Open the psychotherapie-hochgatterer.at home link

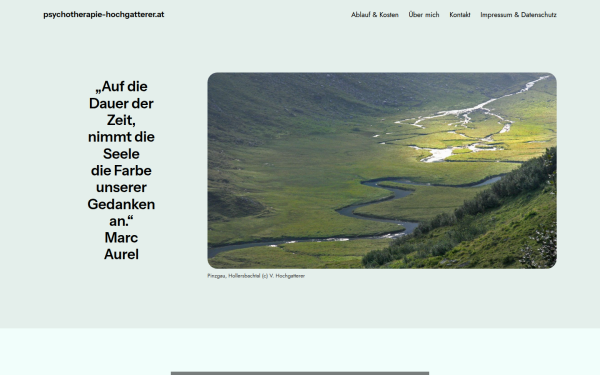tap(104, 15)
